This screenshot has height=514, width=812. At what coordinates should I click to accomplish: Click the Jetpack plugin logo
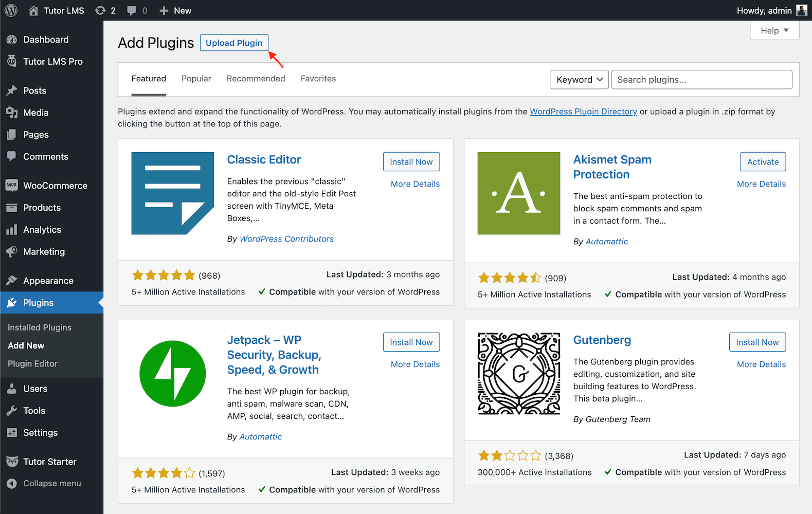pos(173,374)
